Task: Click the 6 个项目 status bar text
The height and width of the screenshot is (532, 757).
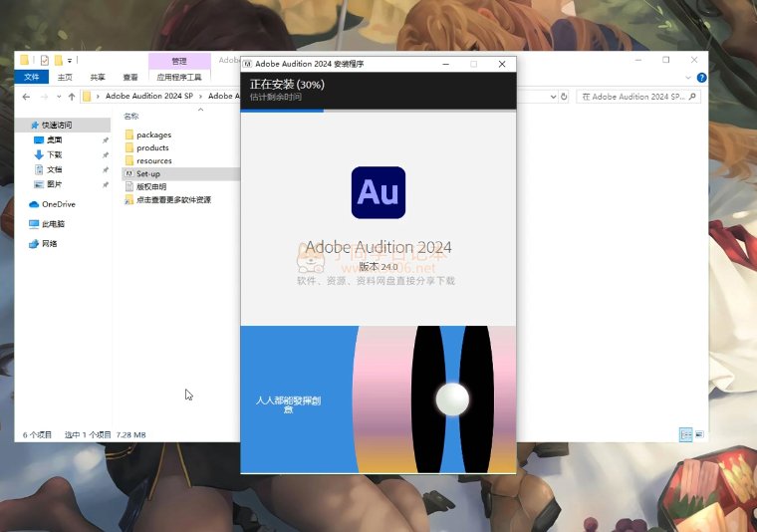Action: (37, 435)
